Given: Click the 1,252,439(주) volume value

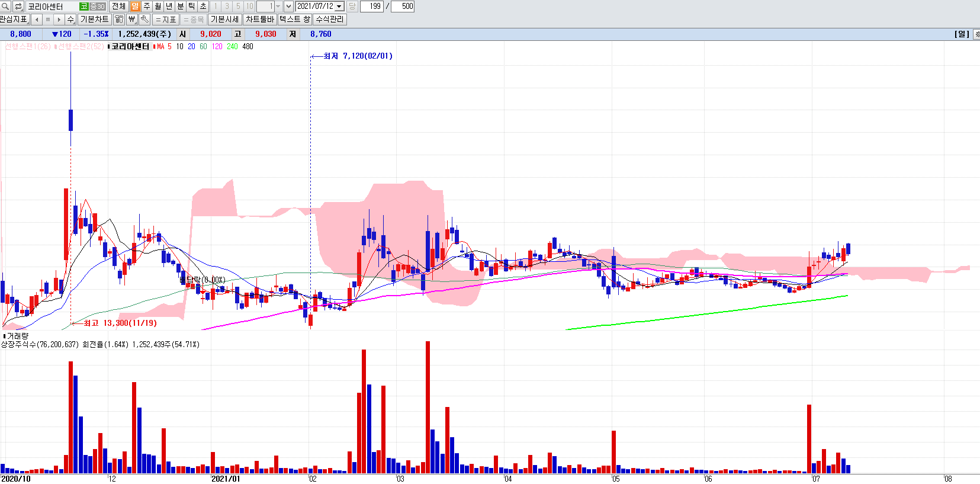Looking at the screenshot, I should [144, 34].
